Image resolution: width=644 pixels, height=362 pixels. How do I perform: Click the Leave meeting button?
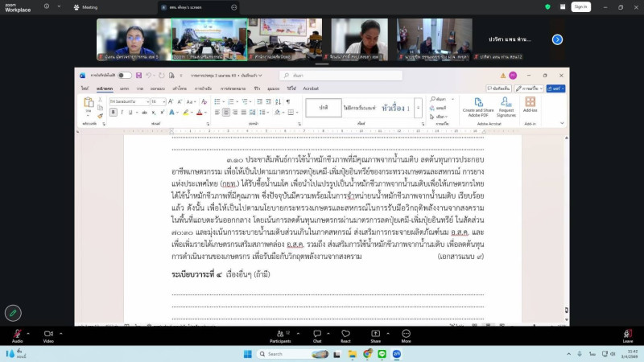coord(627,334)
